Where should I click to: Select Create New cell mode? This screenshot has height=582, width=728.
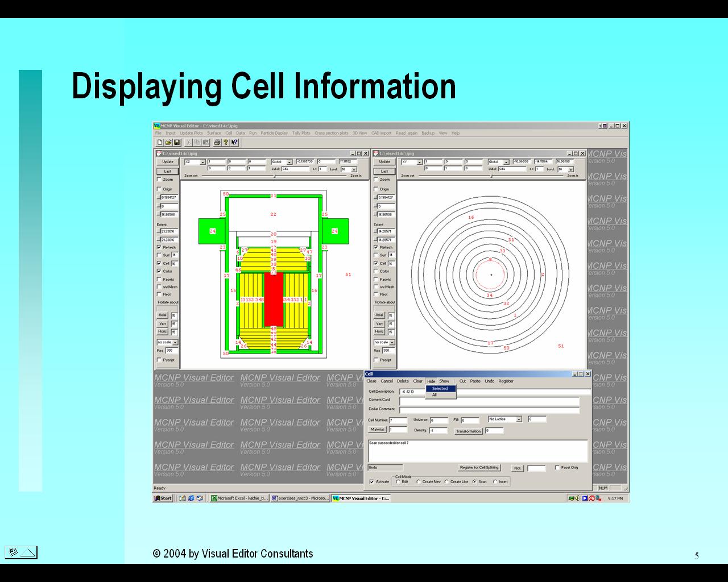coord(419,481)
